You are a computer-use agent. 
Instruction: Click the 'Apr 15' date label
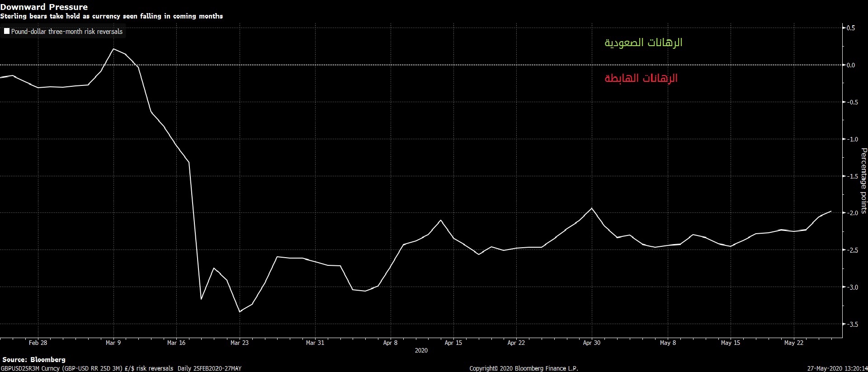(x=453, y=343)
